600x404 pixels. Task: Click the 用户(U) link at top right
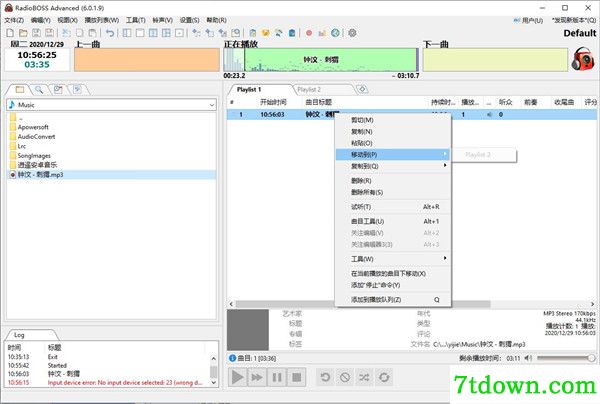tap(528, 20)
